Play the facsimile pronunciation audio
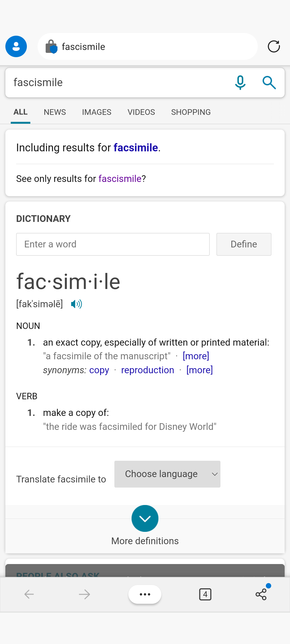 coord(77,304)
